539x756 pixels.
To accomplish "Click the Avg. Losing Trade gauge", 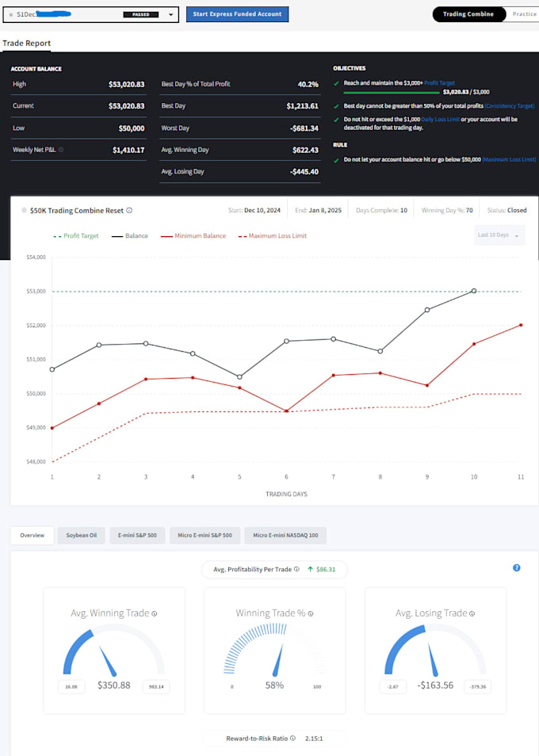I will pos(435,651).
